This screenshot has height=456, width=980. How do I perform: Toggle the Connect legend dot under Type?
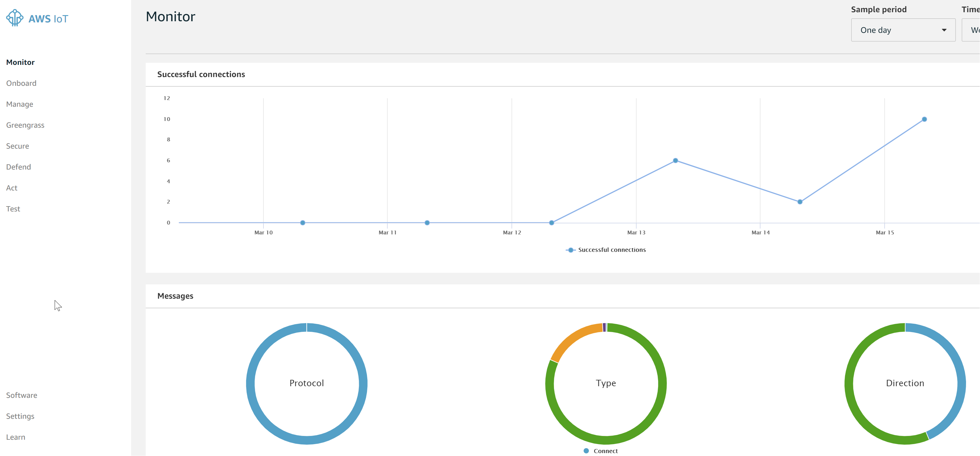pyautogui.click(x=586, y=451)
